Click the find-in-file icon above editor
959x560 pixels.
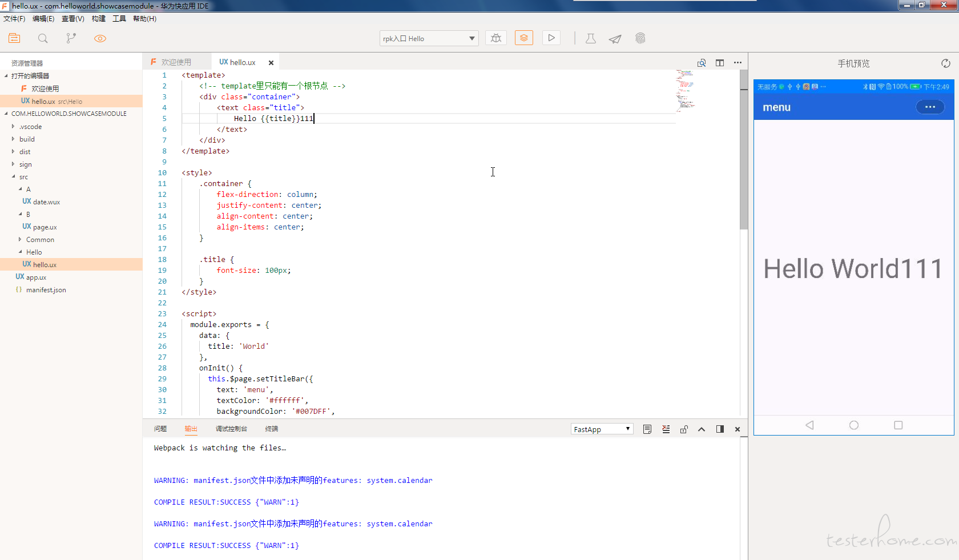pos(702,63)
